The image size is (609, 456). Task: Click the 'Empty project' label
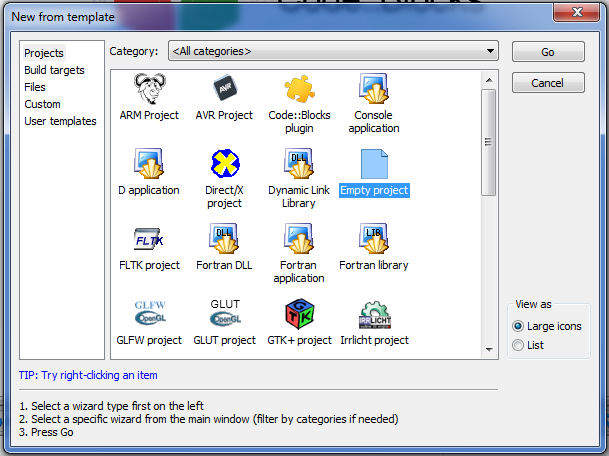[374, 190]
